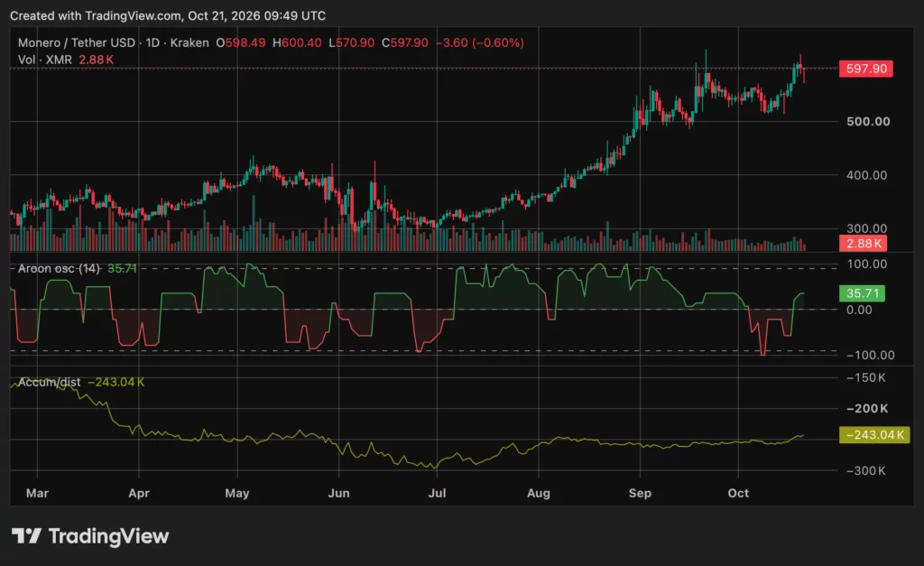Select the "Vol · XMR" indicator legend
This screenshot has height=566, width=924.
[45, 60]
